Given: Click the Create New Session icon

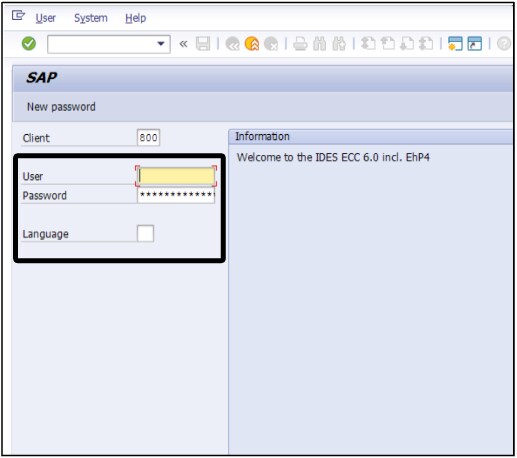Looking at the screenshot, I should click(455, 44).
